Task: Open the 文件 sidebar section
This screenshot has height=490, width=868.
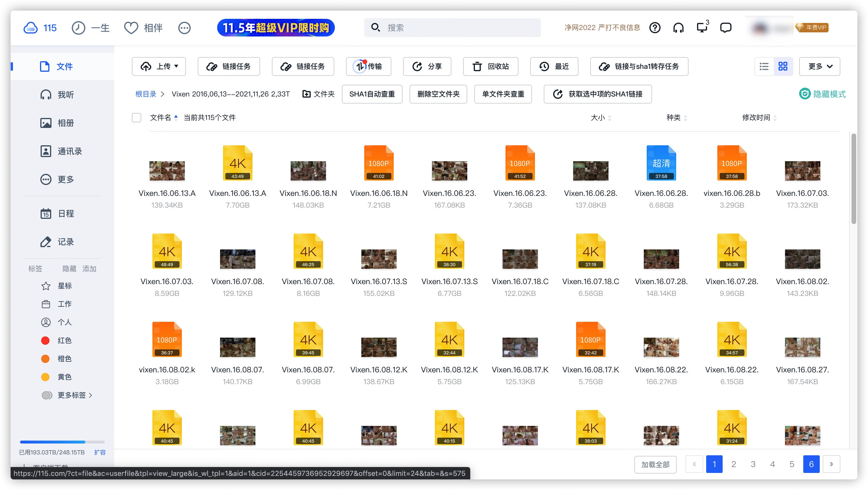Action: [62, 66]
